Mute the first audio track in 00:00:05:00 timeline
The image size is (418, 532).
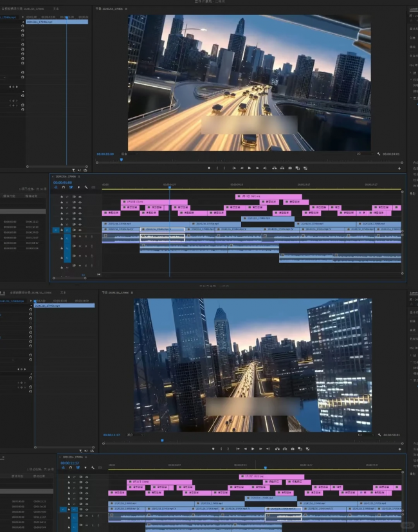click(x=80, y=237)
